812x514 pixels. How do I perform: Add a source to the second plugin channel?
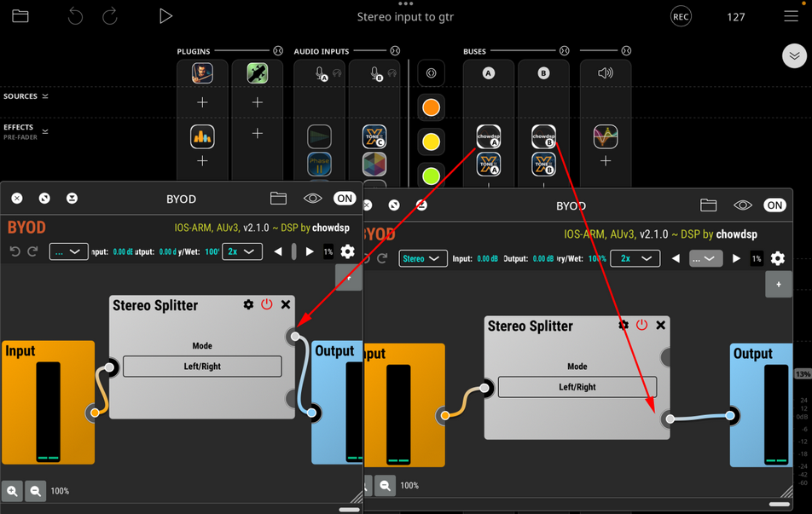(258, 102)
